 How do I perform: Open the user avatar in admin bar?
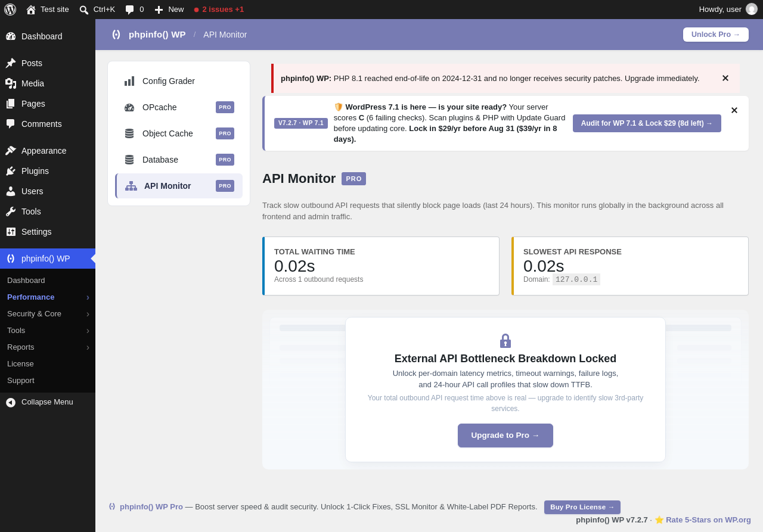tap(752, 10)
